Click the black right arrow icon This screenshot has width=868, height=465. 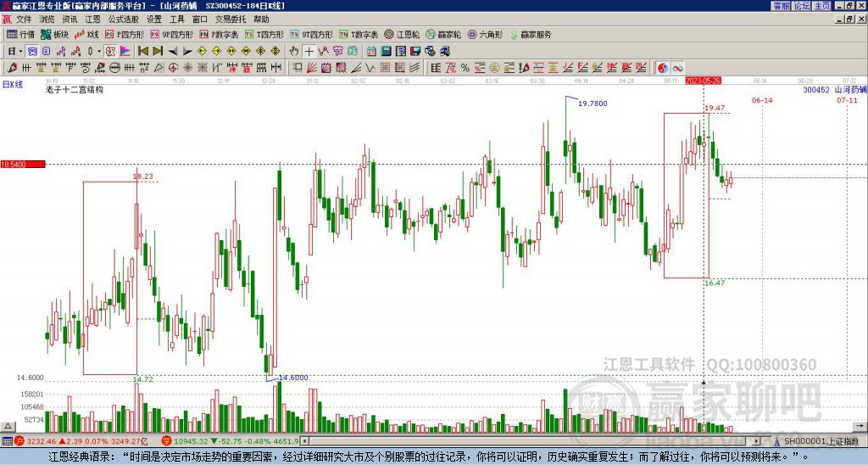(x=187, y=52)
